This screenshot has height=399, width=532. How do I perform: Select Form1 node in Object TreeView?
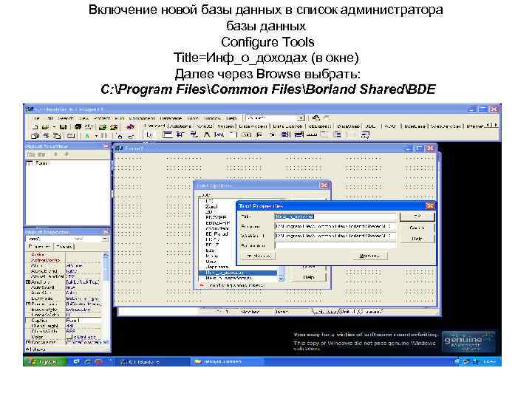[41, 163]
